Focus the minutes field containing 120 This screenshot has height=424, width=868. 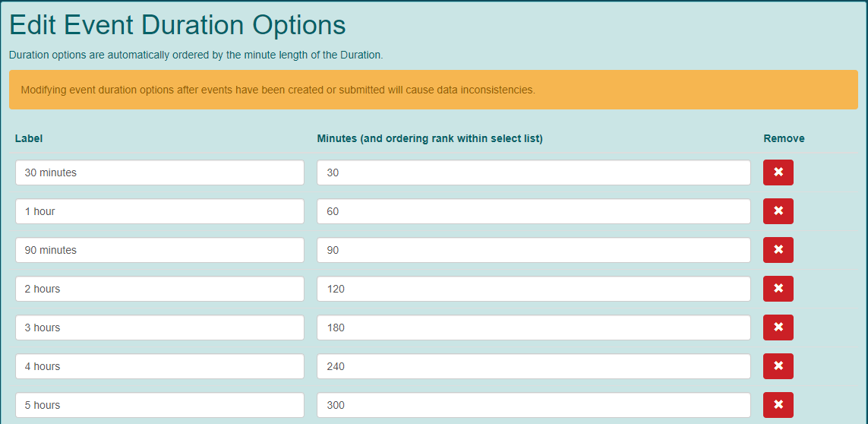pyautogui.click(x=534, y=289)
